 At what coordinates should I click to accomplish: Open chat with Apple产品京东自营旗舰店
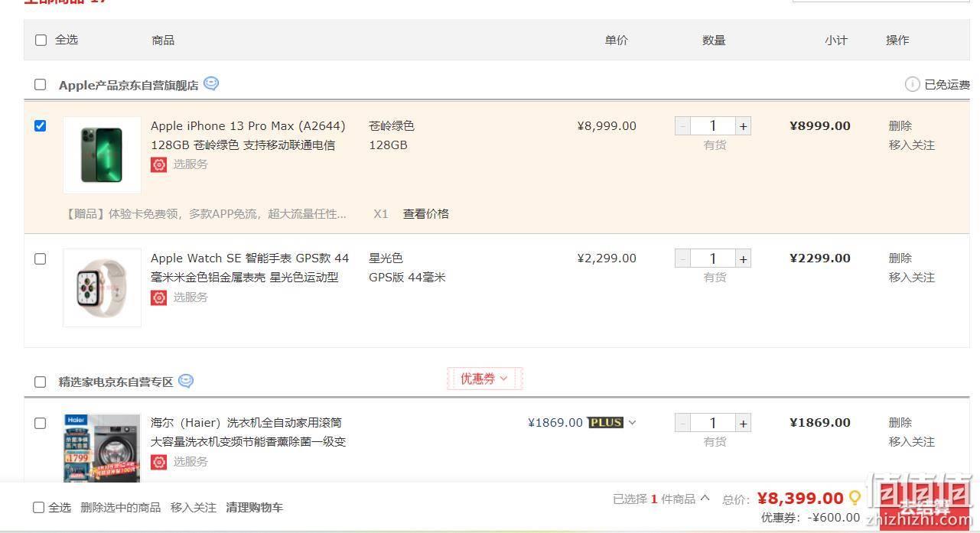[x=211, y=84]
